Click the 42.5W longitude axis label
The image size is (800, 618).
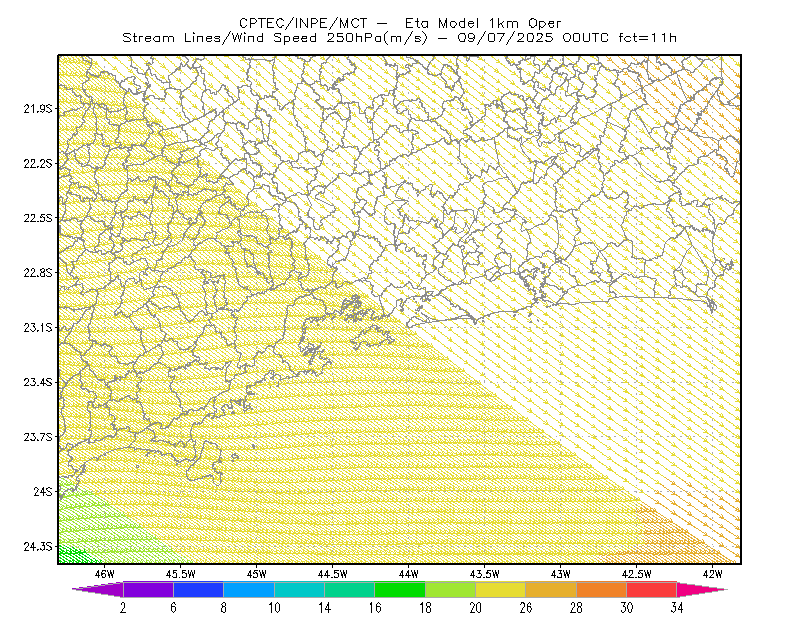point(637,574)
